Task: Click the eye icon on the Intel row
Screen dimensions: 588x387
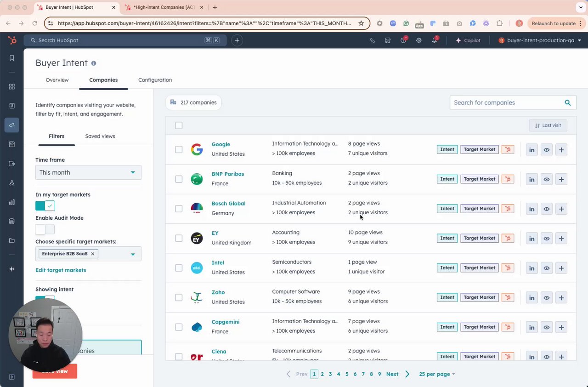Action: [x=546, y=268]
